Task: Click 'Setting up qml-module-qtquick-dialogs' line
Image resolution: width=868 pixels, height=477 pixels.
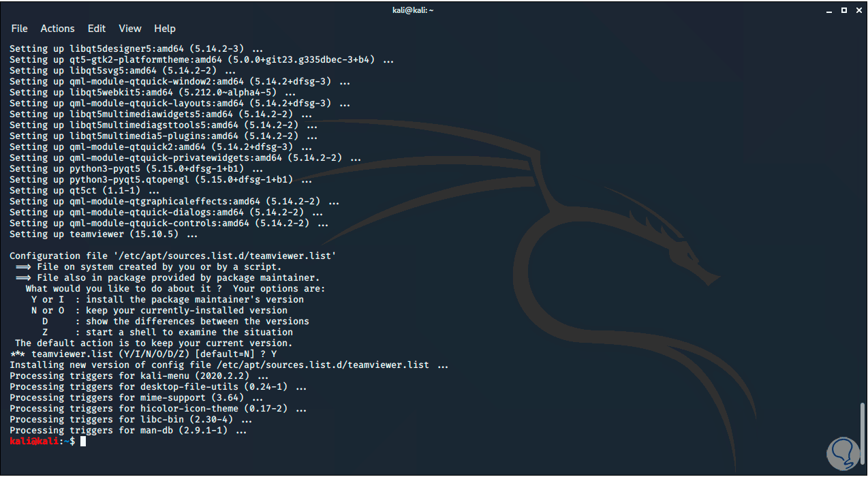Action: (166, 213)
